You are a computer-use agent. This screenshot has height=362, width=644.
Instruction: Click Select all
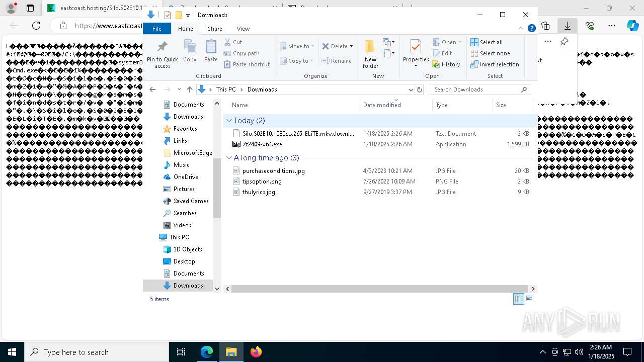click(x=487, y=42)
